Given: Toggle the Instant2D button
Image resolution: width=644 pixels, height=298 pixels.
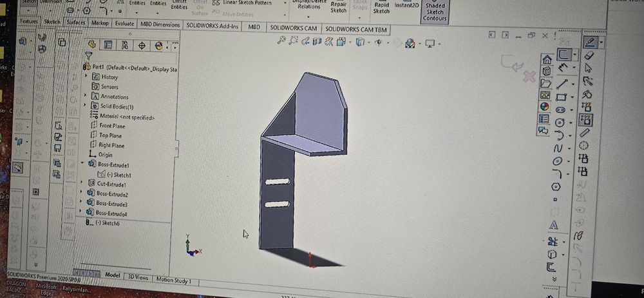Looking at the screenshot, I should [406, 5].
